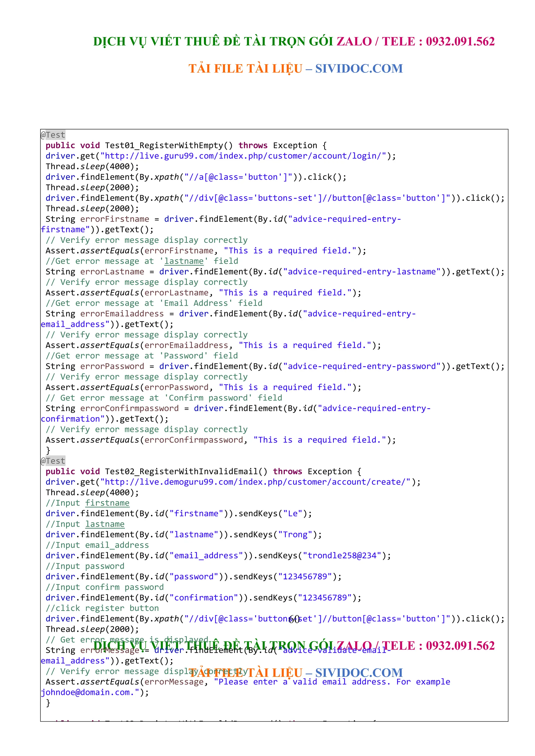535x756 pixels.
Task: Click the errorFirstname variable declaration
Action: [x=114, y=219]
